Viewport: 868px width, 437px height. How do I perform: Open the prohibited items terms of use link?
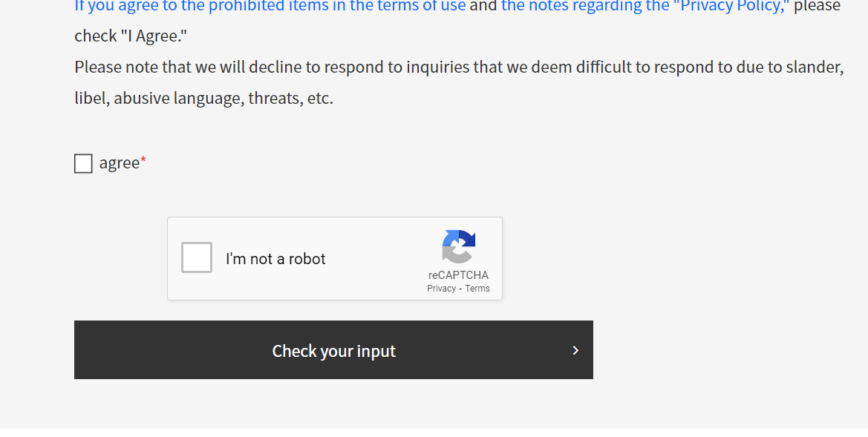pyautogui.click(x=270, y=7)
